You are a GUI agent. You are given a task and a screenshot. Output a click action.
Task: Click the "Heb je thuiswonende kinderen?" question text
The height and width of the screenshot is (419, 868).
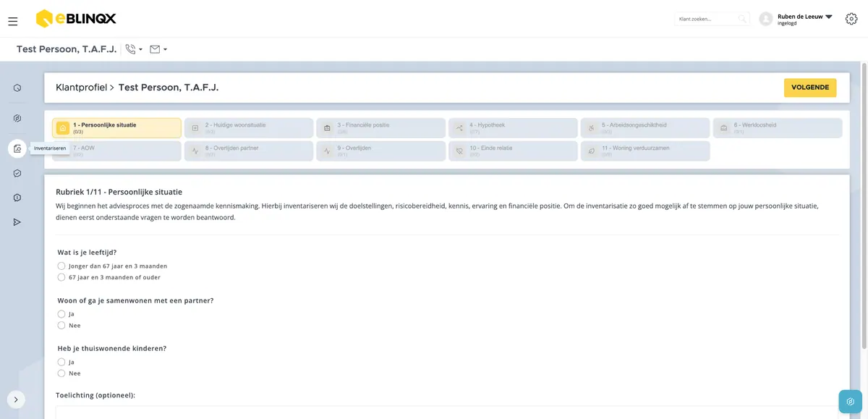click(x=112, y=348)
